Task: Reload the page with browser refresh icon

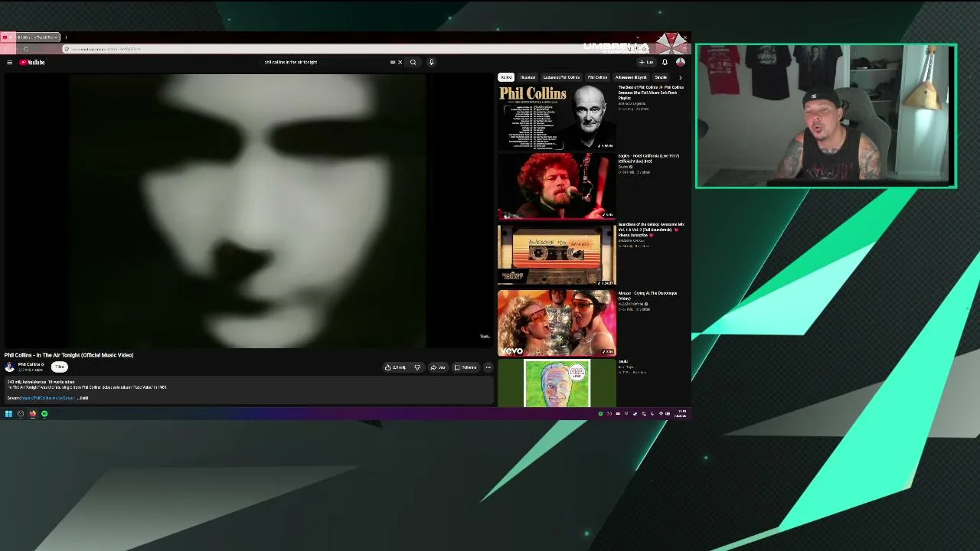Action: click(x=25, y=49)
